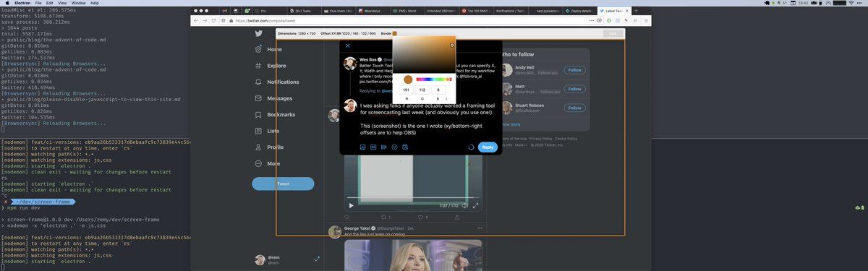Switch to 'One-liners' browser tab
The height and width of the screenshot is (271, 868).
(x=337, y=11)
